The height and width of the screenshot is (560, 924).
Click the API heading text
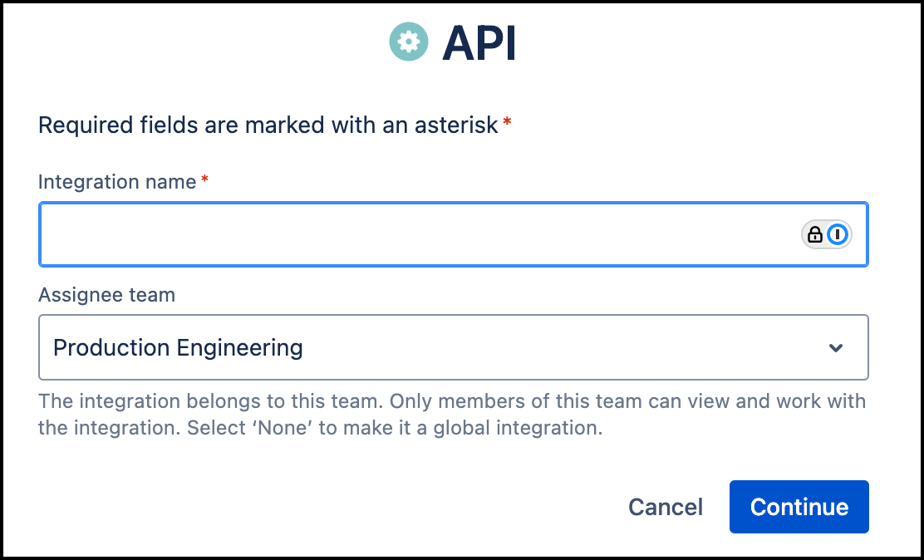point(479,42)
